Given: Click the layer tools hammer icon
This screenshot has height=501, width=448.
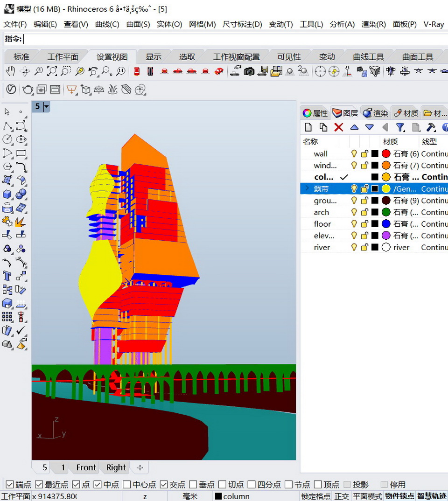Looking at the screenshot, I should coord(431,127).
